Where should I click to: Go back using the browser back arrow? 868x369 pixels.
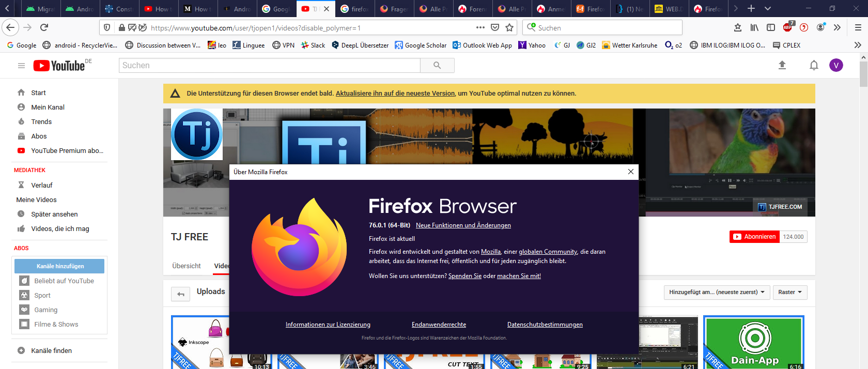point(10,27)
